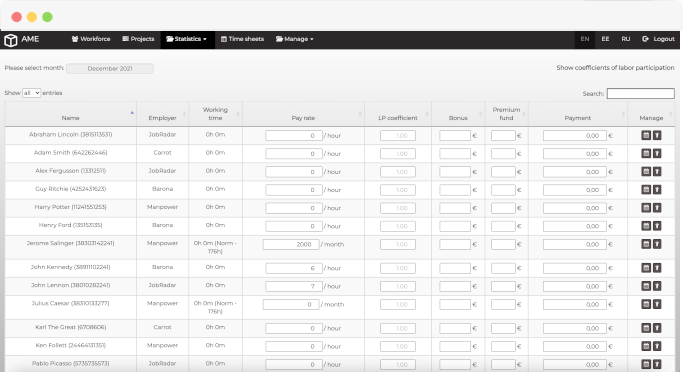Open calendar icon for Guy Ritchie
Viewport: 683px width, 372px height.
click(x=646, y=190)
